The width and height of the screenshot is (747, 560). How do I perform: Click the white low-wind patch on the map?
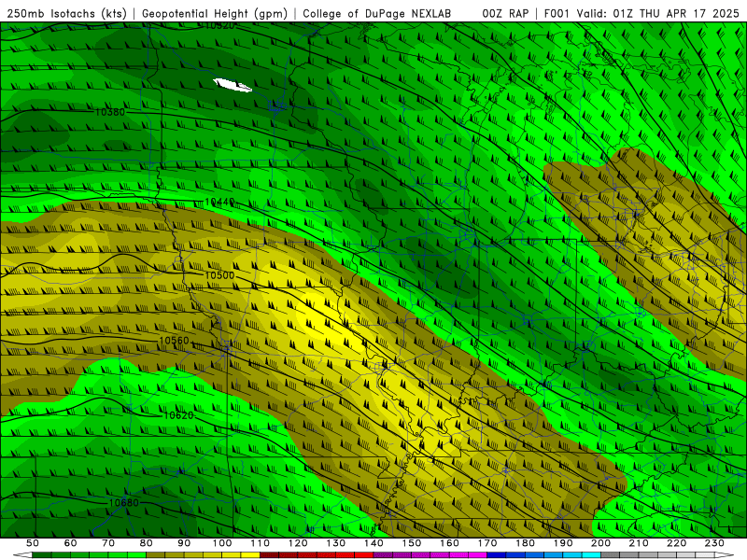pos(233,85)
